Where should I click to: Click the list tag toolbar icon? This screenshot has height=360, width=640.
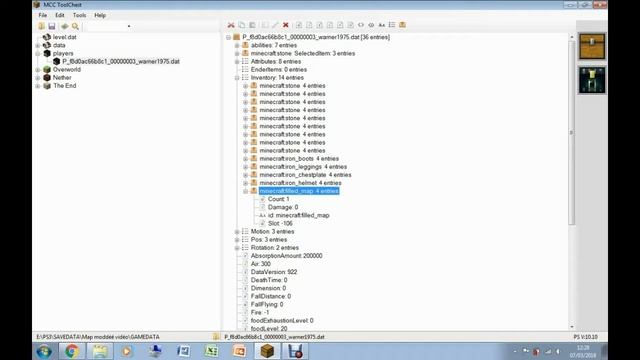[392, 25]
